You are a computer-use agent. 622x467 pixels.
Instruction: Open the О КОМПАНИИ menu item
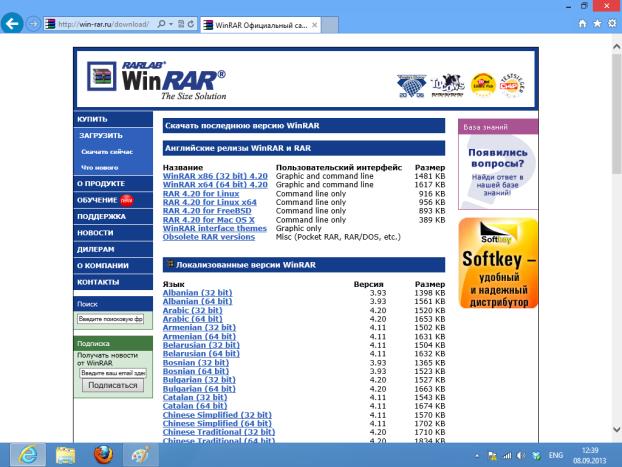point(113,266)
